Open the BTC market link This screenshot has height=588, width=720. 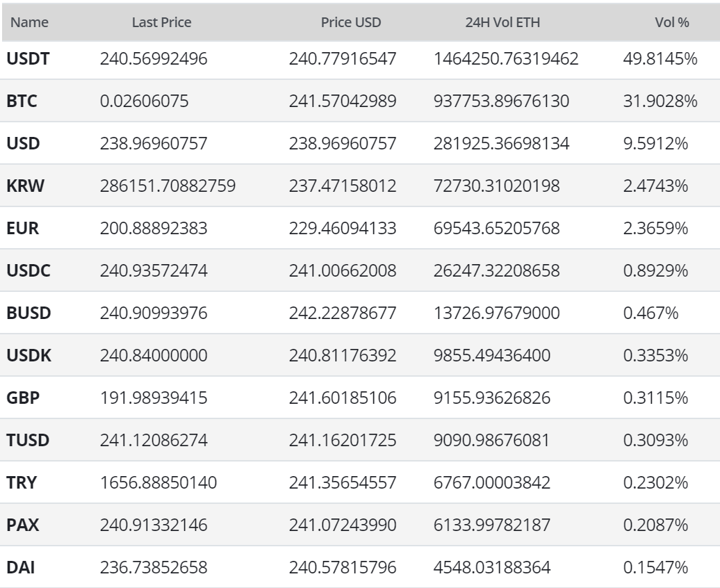point(22,101)
